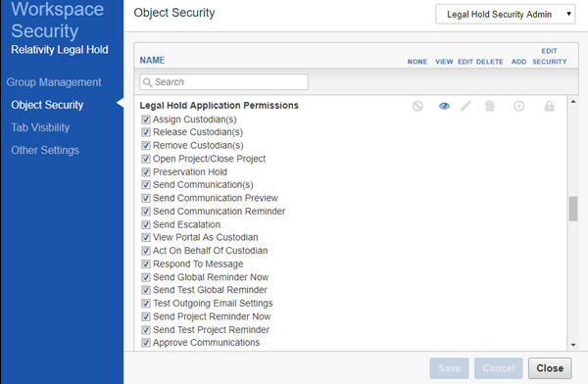
Task: Uncheck Send Global Reminder Now
Action: pyautogui.click(x=145, y=277)
